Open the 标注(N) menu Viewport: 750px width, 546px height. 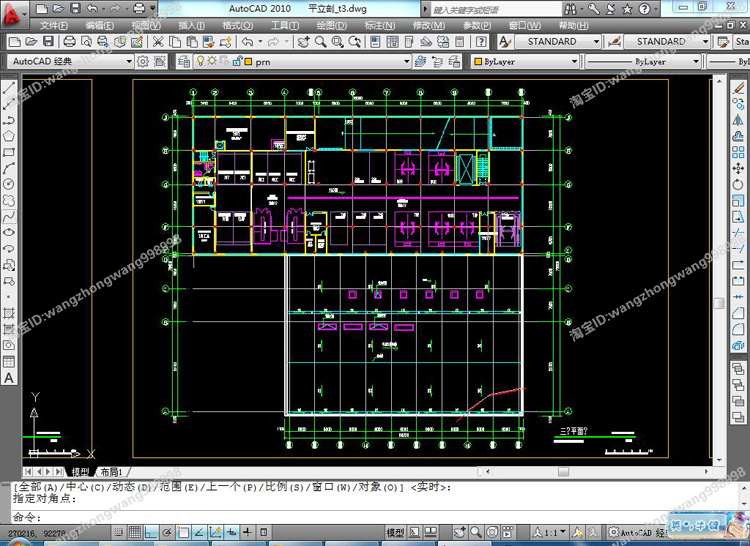(x=380, y=25)
